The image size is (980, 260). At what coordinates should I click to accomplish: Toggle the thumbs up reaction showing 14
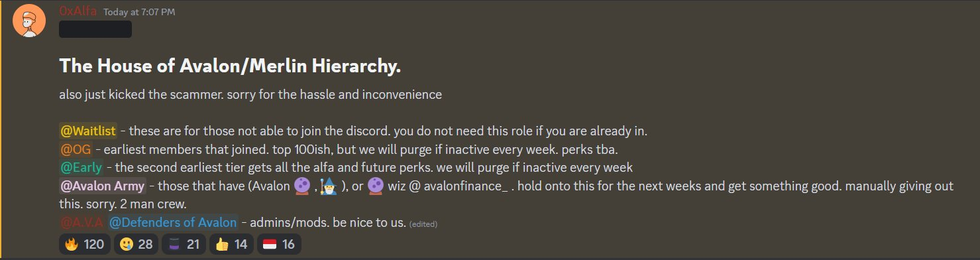[x=231, y=244]
